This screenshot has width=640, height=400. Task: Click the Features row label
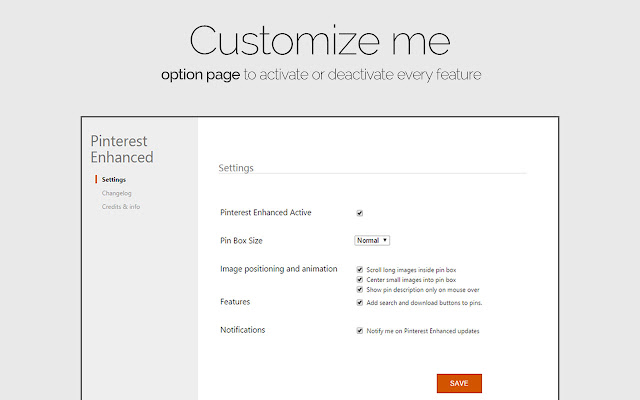click(x=235, y=301)
